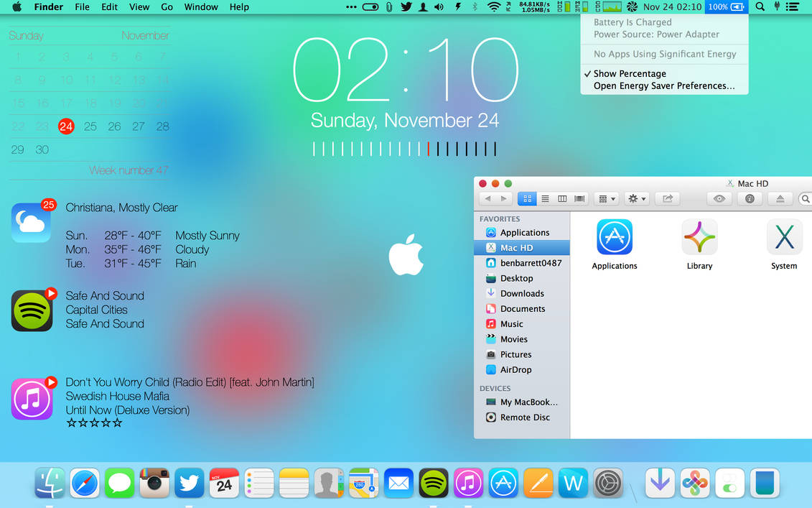
Task: Open the View menu
Action: [139, 6]
